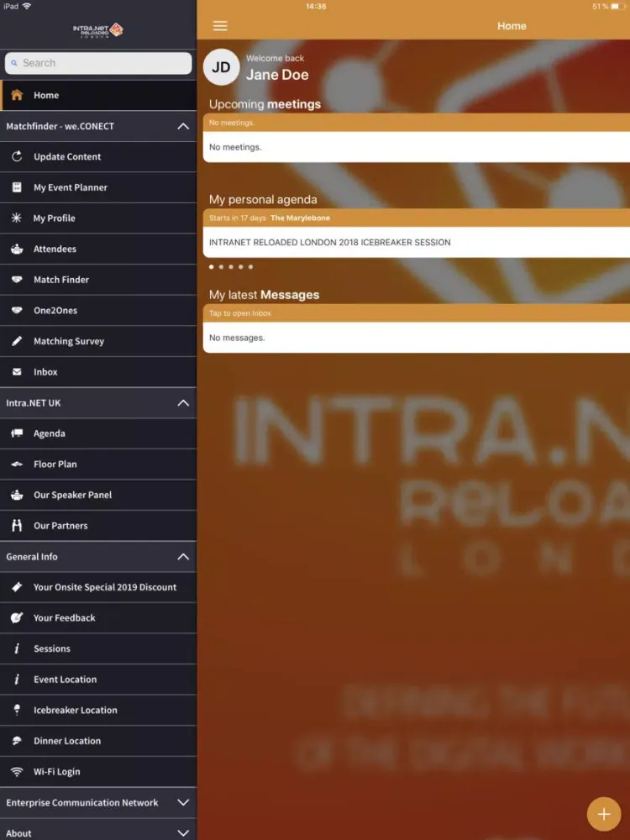The width and height of the screenshot is (630, 840).
Task: Click the My Event Planner calendar icon
Action: tap(17, 187)
